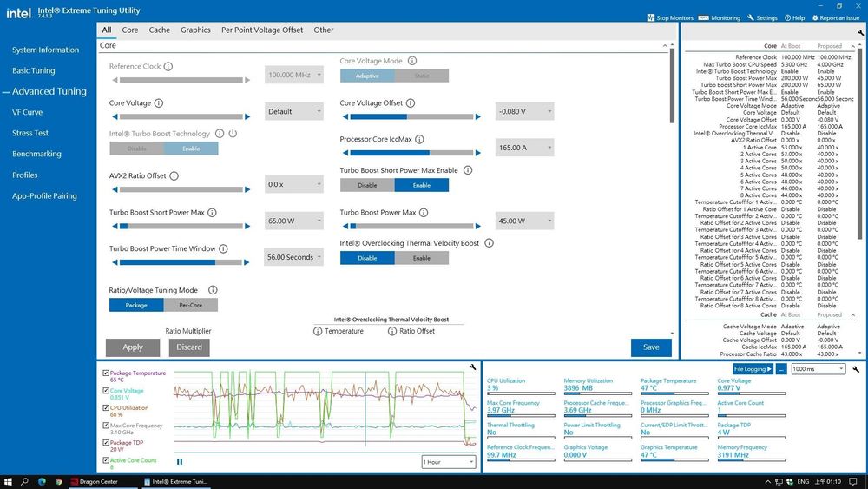Screen dimensions: 868x489
Task: Click the Discard button
Action: pyautogui.click(x=189, y=347)
